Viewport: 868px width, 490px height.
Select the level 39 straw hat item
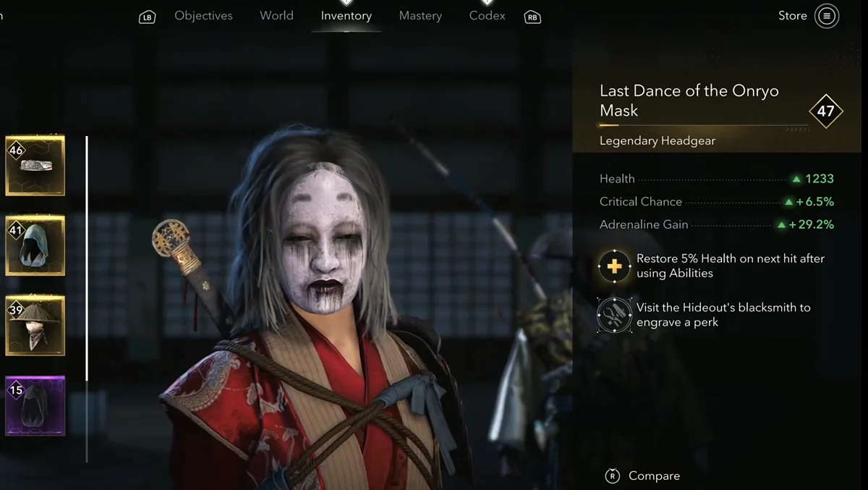tap(35, 326)
